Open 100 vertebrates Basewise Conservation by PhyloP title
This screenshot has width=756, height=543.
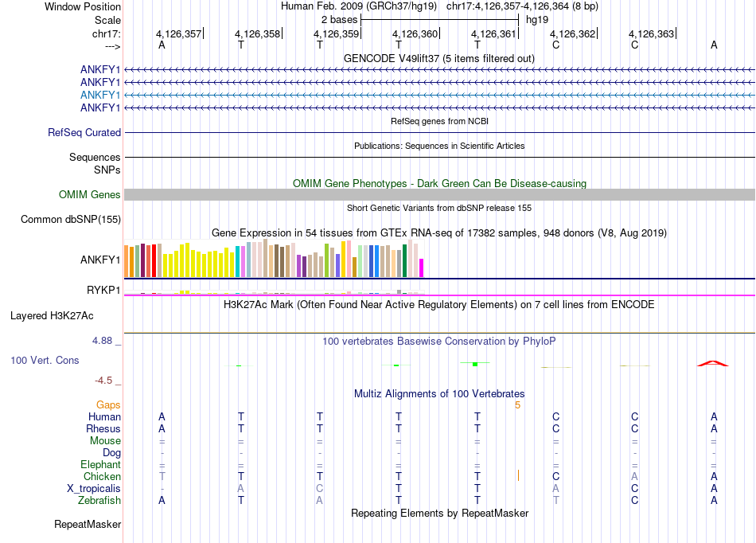point(439,342)
